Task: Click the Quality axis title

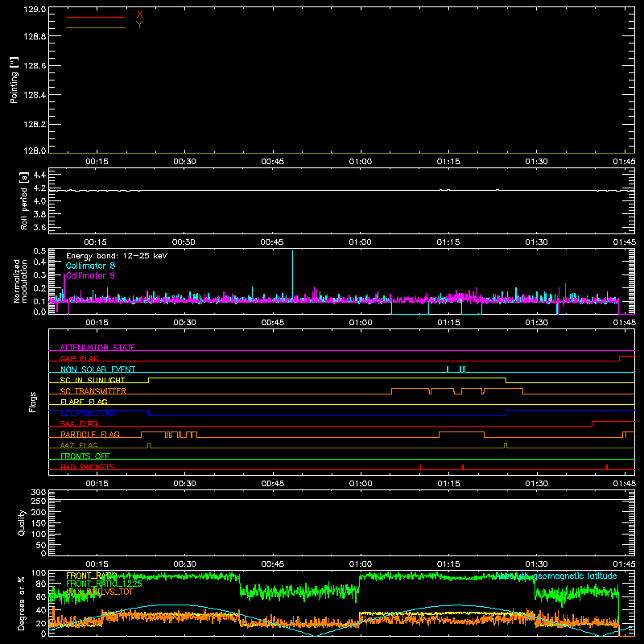Action: [22, 522]
